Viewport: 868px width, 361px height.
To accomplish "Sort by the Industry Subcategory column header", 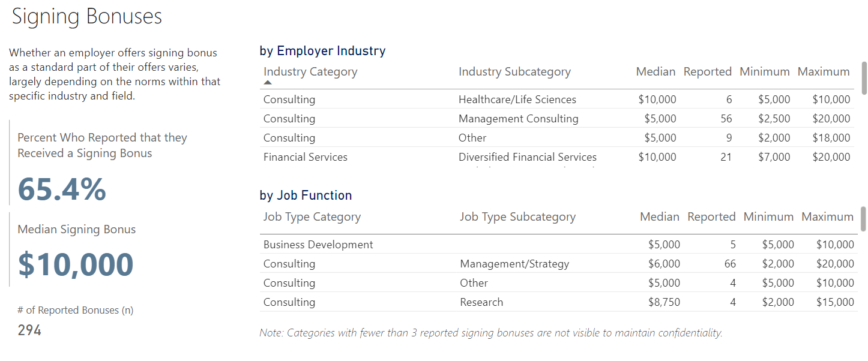I will [x=514, y=72].
